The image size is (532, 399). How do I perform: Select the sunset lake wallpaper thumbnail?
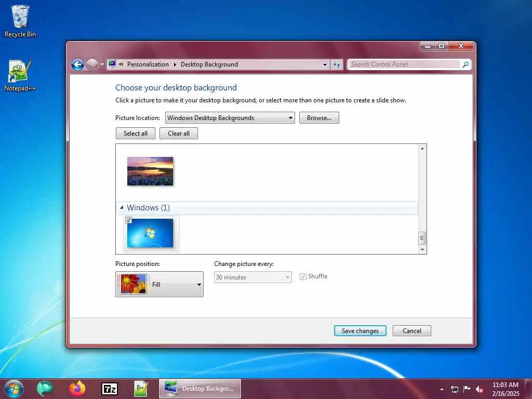coord(150,171)
